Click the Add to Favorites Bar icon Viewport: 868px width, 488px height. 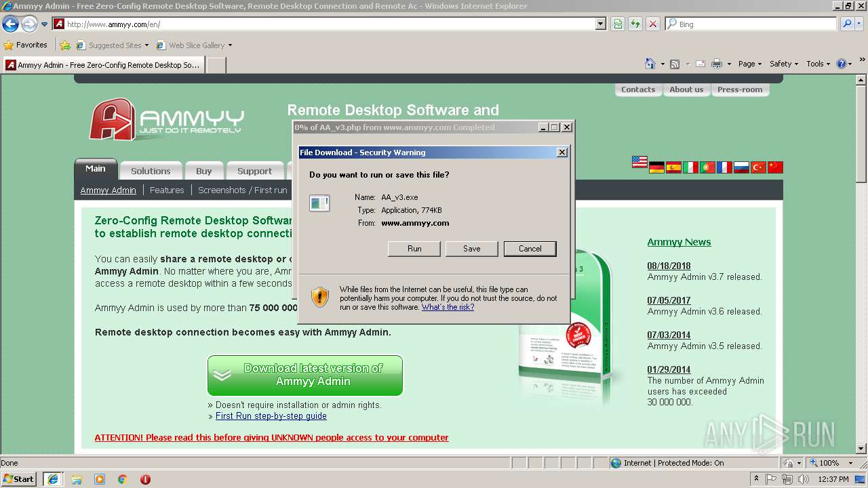click(x=65, y=45)
